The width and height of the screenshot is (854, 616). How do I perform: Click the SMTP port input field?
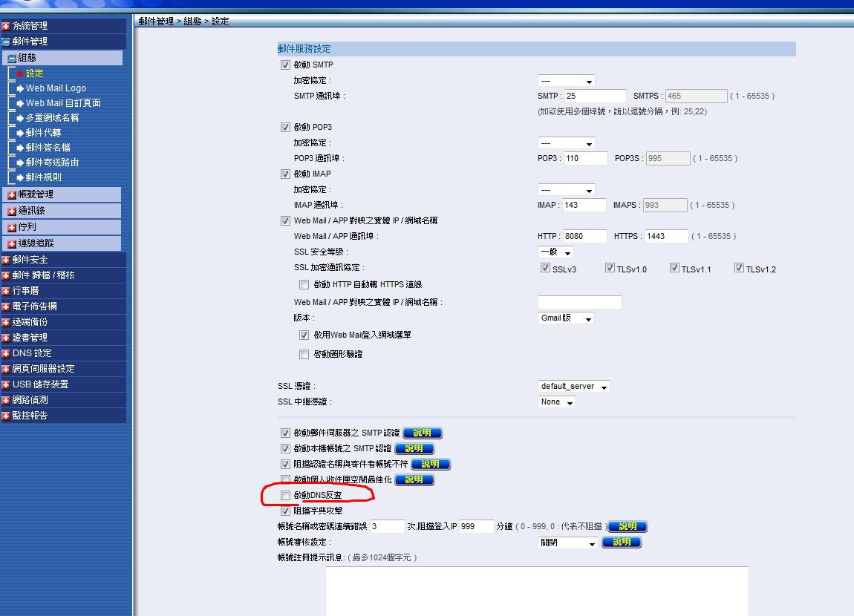tap(595, 96)
